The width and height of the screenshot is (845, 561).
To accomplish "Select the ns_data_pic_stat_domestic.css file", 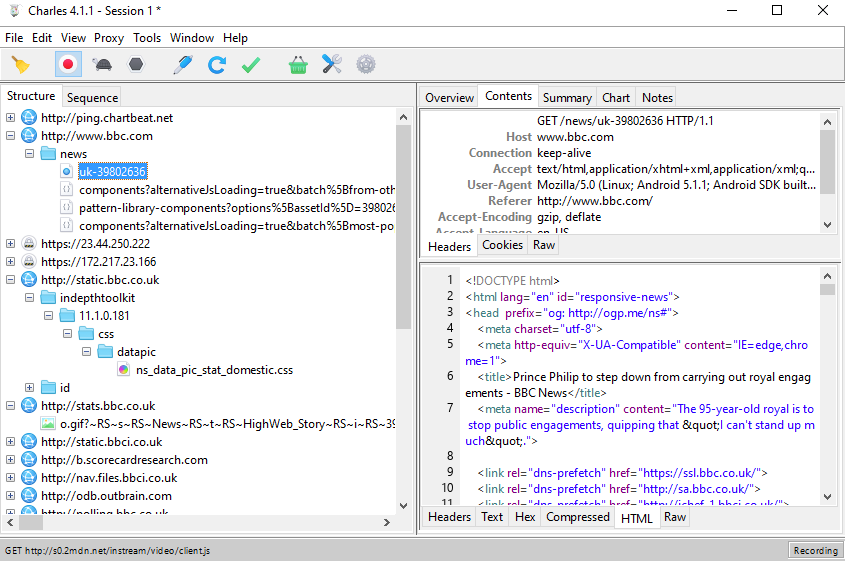I will click(x=214, y=370).
